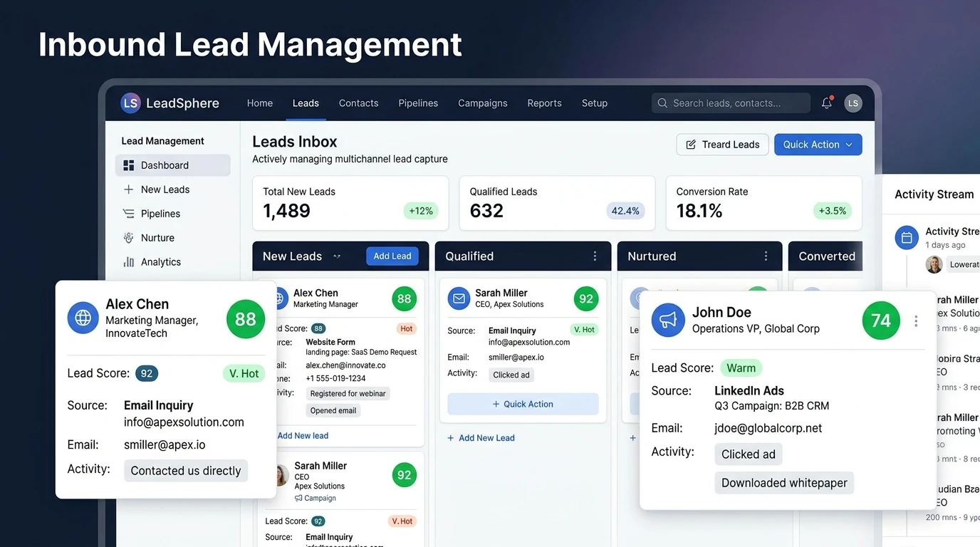The width and height of the screenshot is (980, 547).
Task: Click the Warm lead score tag
Action: (741, 368)
